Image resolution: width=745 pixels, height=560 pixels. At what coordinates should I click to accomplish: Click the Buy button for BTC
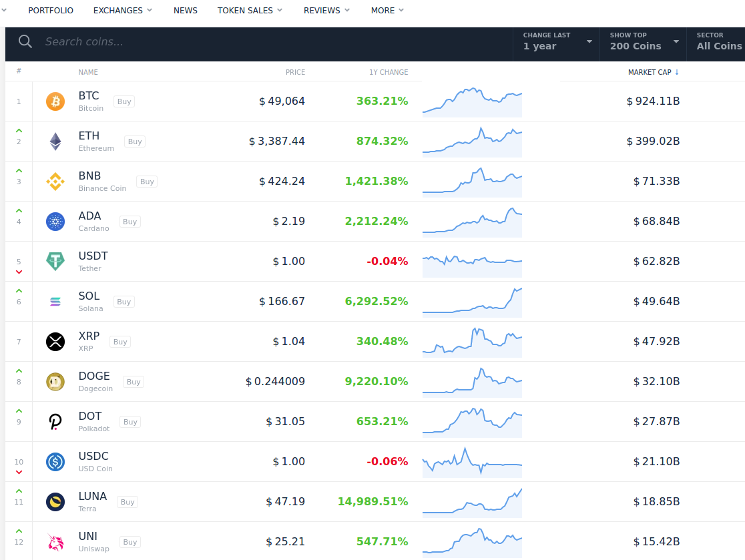[x=124, y=101]
